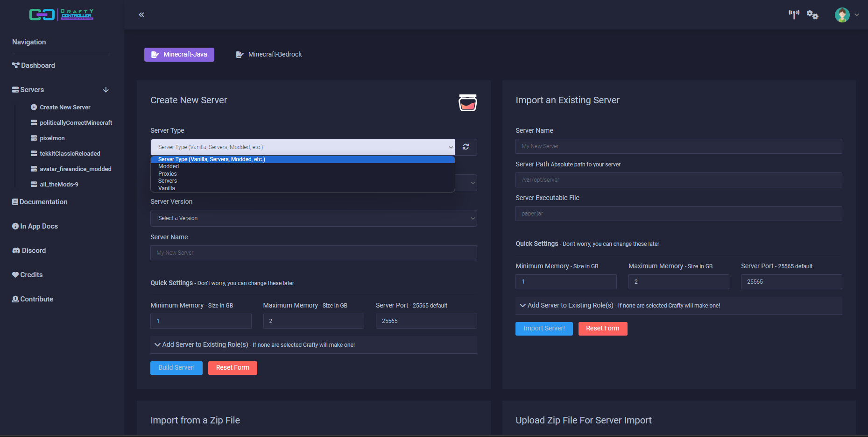
Task: Focus the create Server Name field
Action: (314, 253)
